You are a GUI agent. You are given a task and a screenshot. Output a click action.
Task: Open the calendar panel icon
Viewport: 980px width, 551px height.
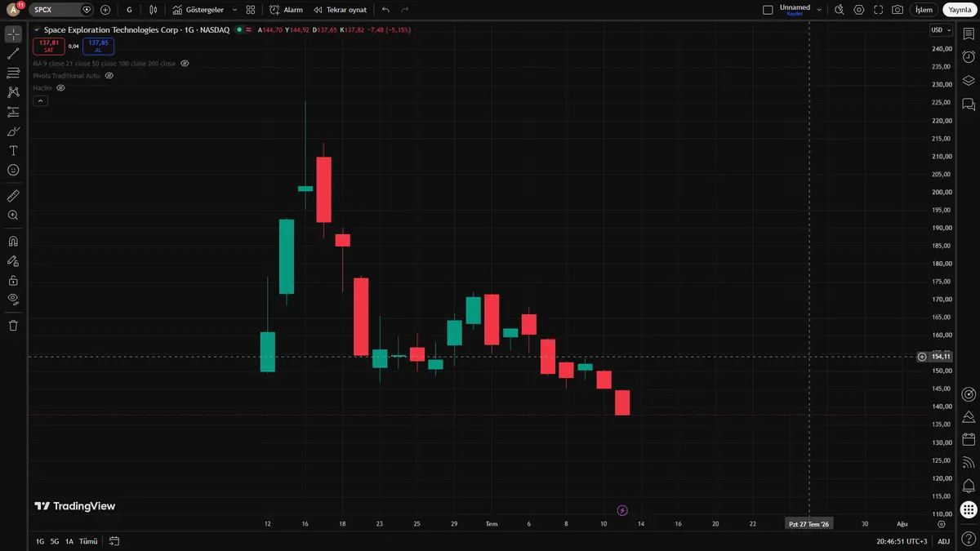969,440
